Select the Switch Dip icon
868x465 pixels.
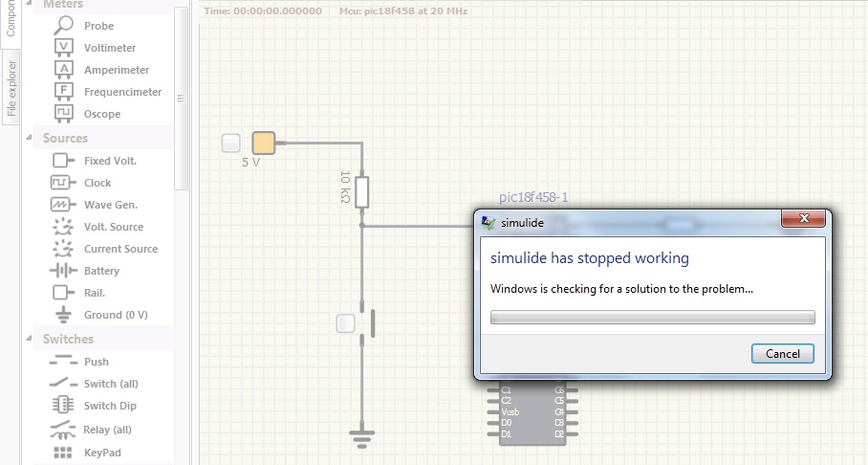tap(63, 405)
